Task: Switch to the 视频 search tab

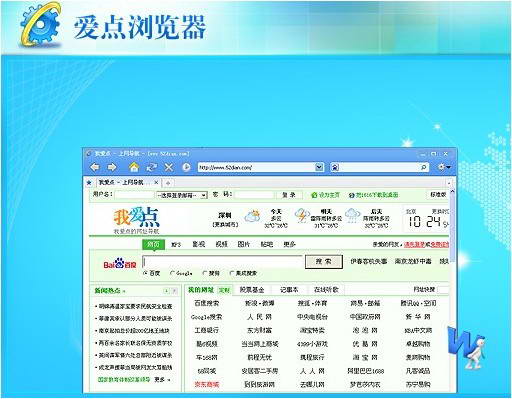Action: (x=221, y=244)
